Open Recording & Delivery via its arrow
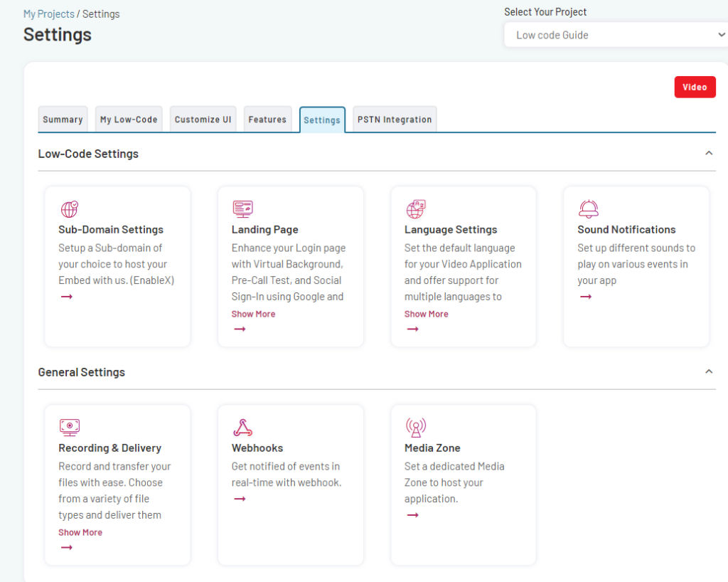Viewport: 728px width, 582px height. [x=67, y=547]
